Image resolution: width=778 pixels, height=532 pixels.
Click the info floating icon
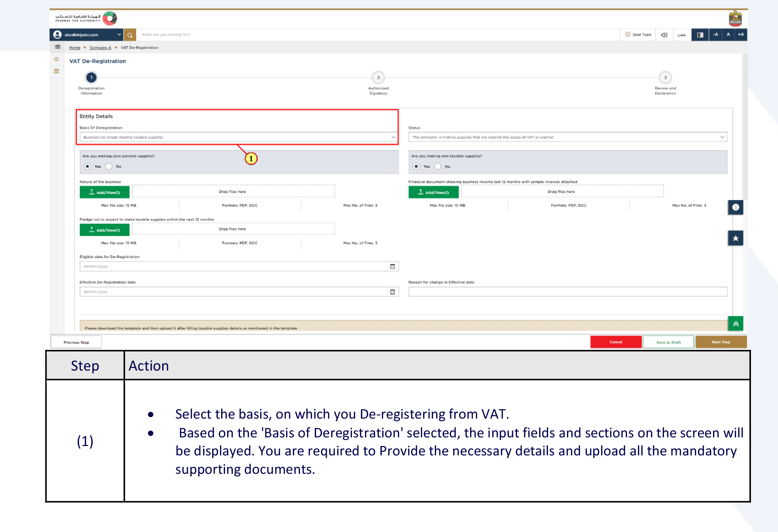(x=736, y=207)
